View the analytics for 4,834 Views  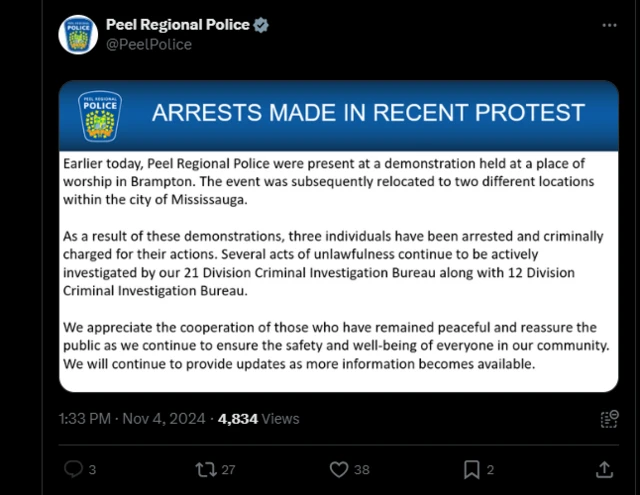pyautogui.click(x=258, y=419)
